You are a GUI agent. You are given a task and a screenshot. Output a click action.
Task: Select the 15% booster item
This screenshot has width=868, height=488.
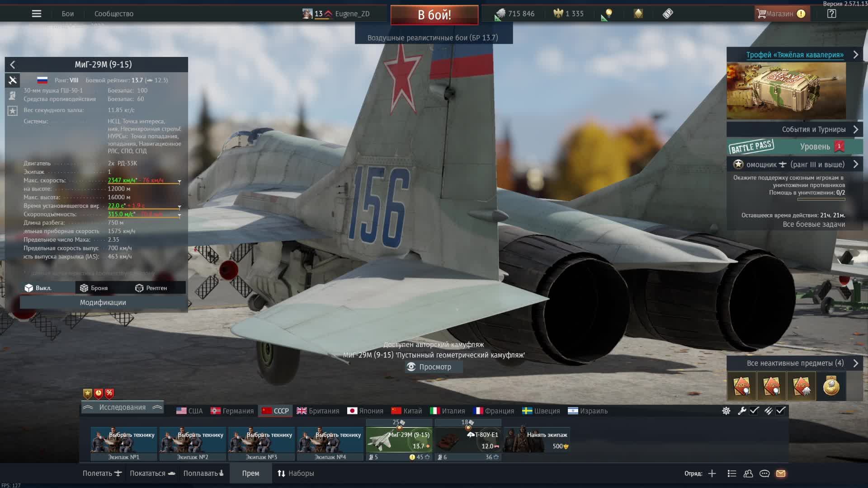pyautogui.click(x=771, y=386)
